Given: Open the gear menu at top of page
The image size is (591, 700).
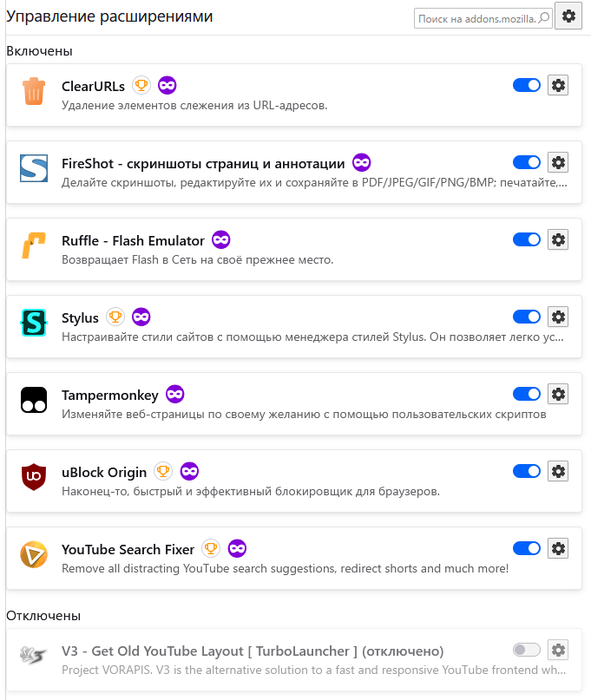Looking at the screenshot, I should click(568, 16).
